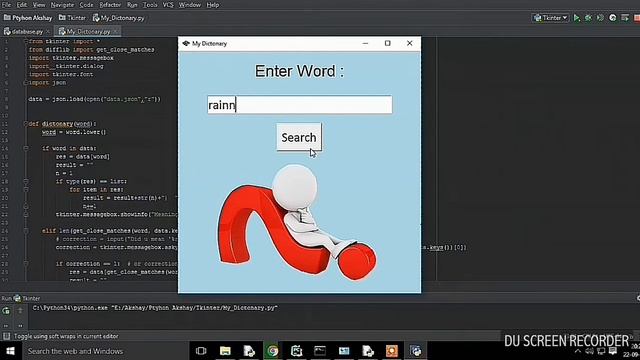Screen dimensions: 640x360
Task: Click the green Run icon in the toolbar
Action: coord(577,18)
